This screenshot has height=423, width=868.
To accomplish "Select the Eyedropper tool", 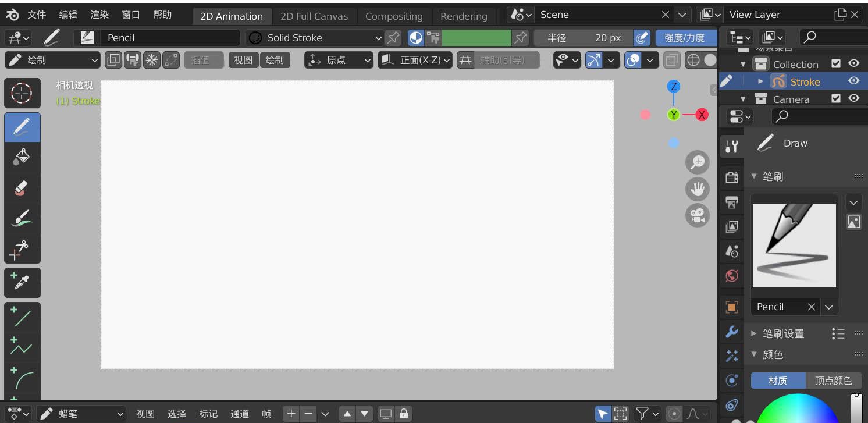I will [22, 282].
